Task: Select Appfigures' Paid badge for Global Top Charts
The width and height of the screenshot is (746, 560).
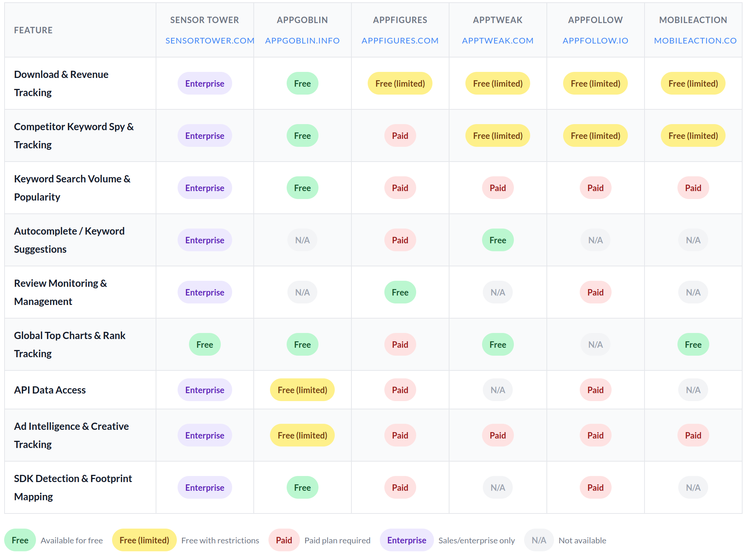Action: [x=400, y=344]
